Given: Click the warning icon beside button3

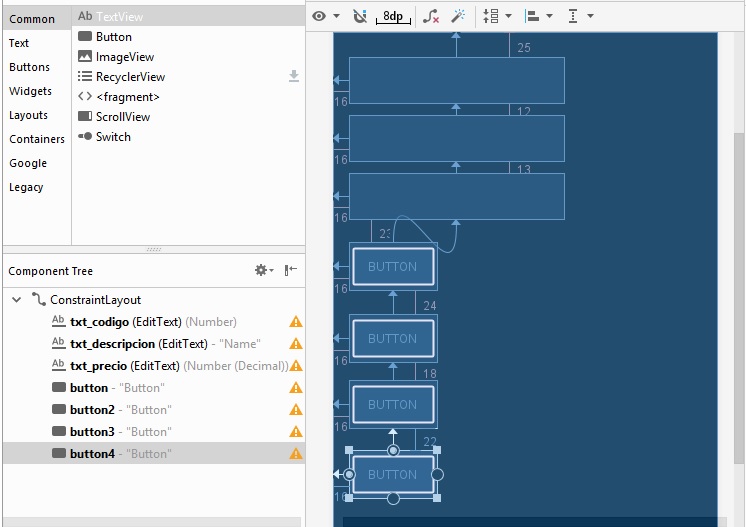Looking at the screenshot, I should click(295, 432).
